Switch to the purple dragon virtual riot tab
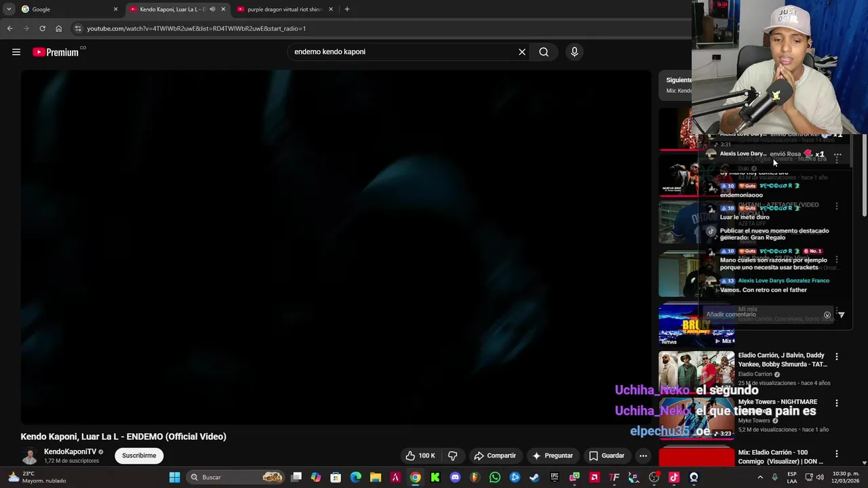Image resolution: width=868 pixels, height=488 pixels. click(285, 9)
